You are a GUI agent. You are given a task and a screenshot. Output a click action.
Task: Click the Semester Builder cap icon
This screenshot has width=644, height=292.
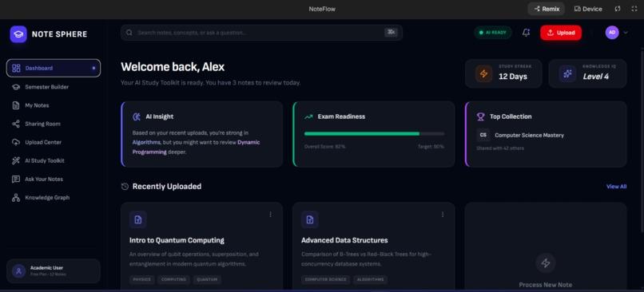pyautogui.click(x=16, y=87)
